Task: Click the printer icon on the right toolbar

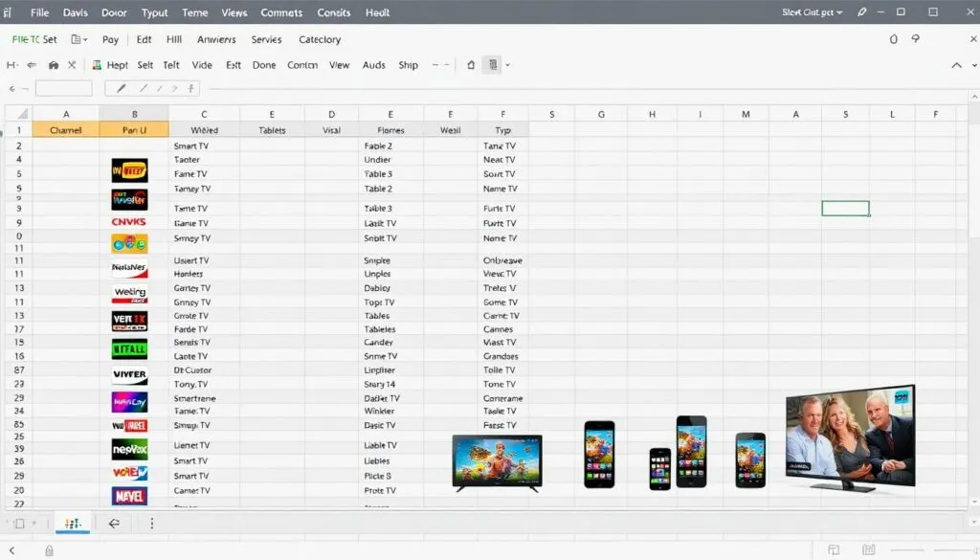Action: coord(493,64)
